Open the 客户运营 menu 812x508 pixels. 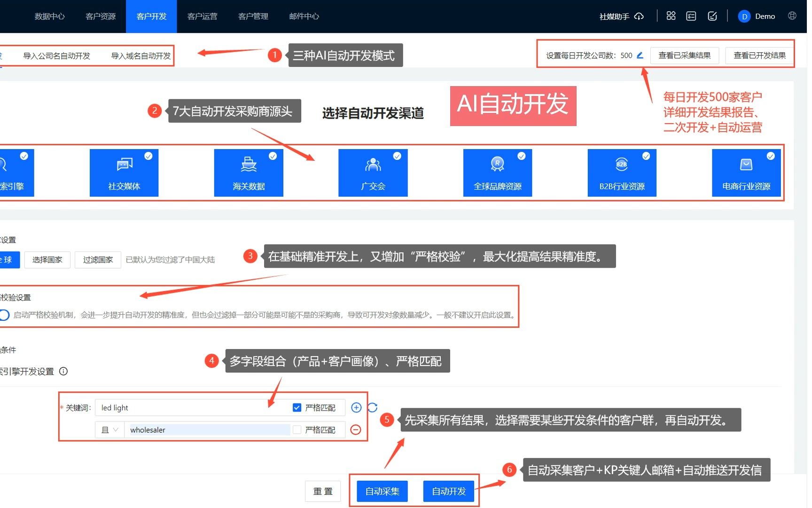click(x=202, y=16)
